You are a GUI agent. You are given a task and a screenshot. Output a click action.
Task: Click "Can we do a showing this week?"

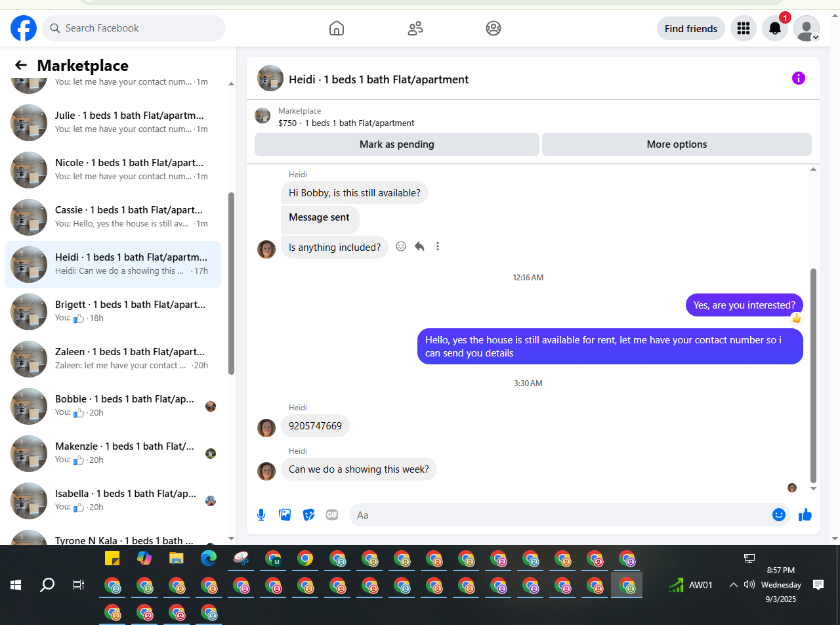[359, 469]
